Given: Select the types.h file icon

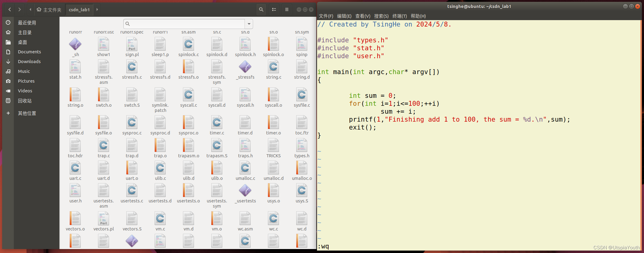Looking at the screenshot, I should [302, 146].
